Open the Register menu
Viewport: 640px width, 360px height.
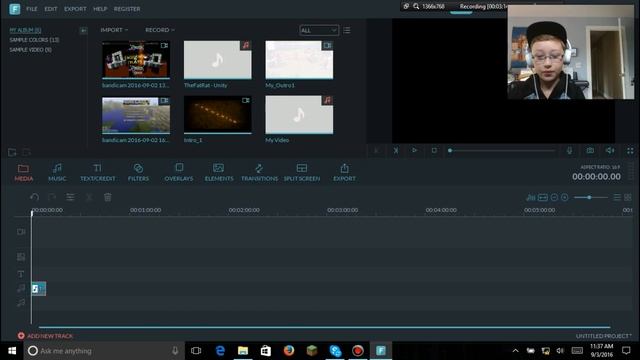coord(127,9)
